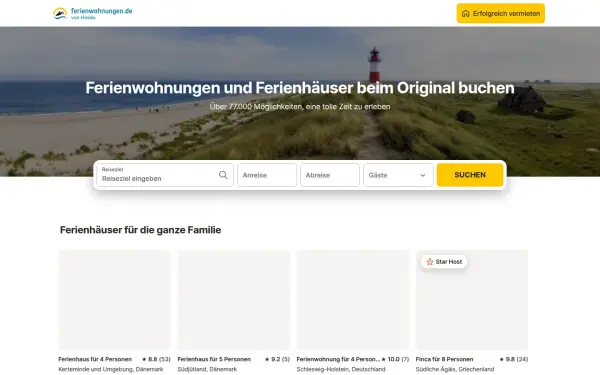Viewport: 600px width, 375px height.
Task: Click the Erfolgreich vermieten button
Action: [501, 13]
